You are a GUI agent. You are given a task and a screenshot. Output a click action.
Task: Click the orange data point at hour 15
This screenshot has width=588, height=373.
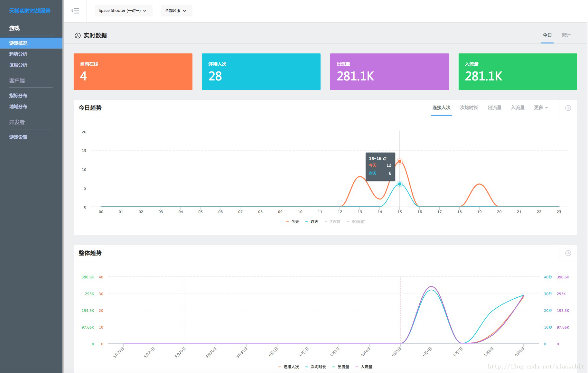click(x=400, y=162)
